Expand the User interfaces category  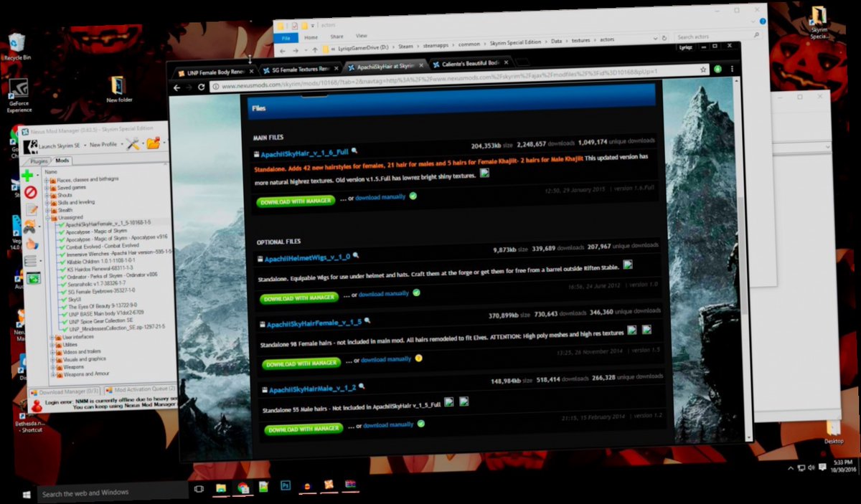pyautogui.click(x=53, y=337)
